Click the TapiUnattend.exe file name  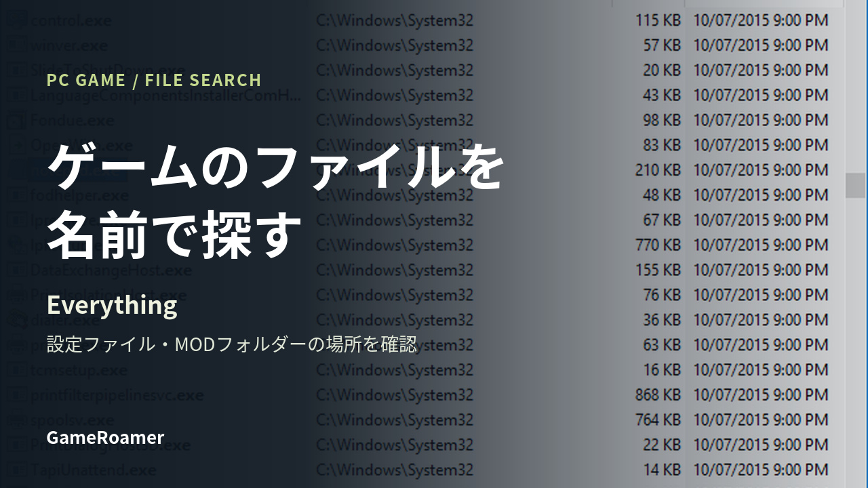pos(94,470)
